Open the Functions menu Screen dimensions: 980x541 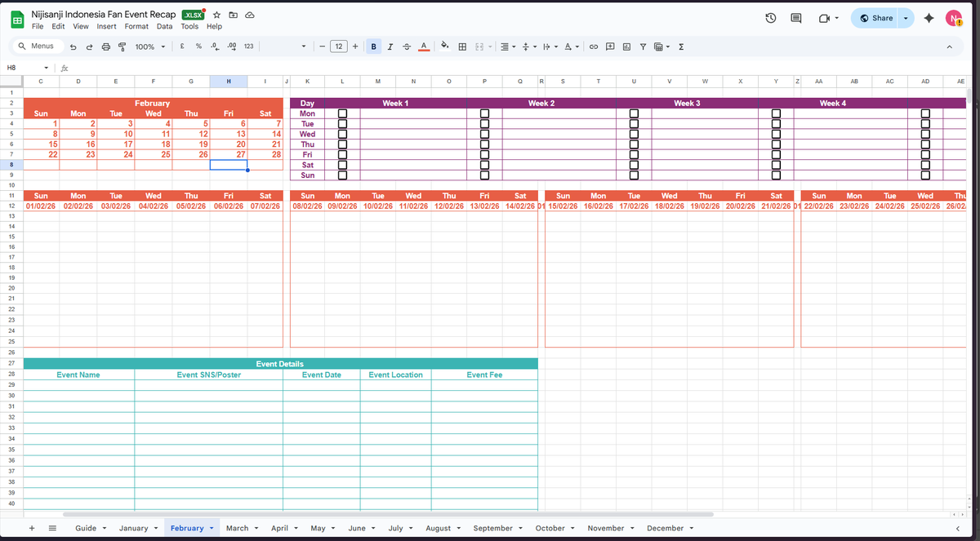tap(680, 47)
